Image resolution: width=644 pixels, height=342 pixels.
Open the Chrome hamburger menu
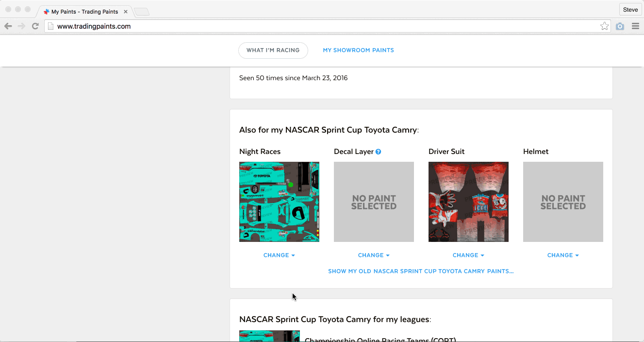635,26
